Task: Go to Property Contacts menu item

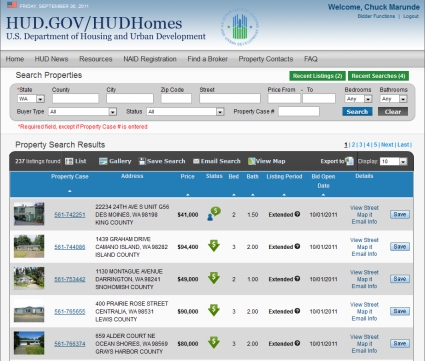Action: [266, 59]
